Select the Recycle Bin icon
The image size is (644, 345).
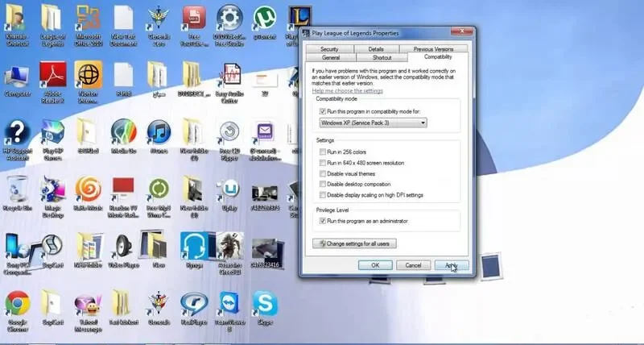pos(17,190)
